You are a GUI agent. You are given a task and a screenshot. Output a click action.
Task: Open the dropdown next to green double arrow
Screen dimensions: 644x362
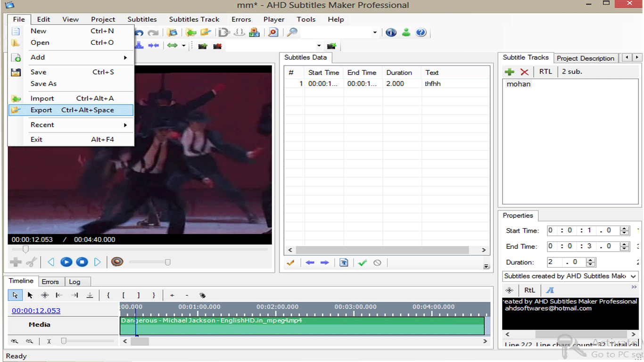(184, 46)
